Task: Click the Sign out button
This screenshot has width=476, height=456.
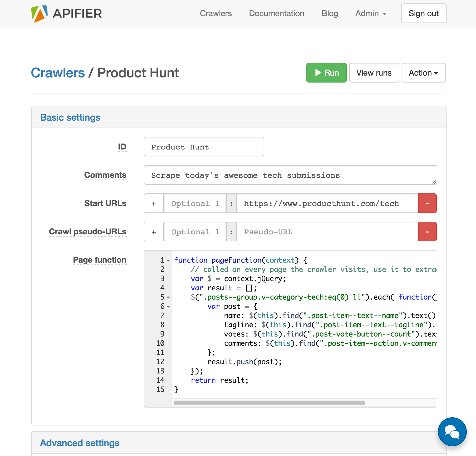Action: pos(423,13)
